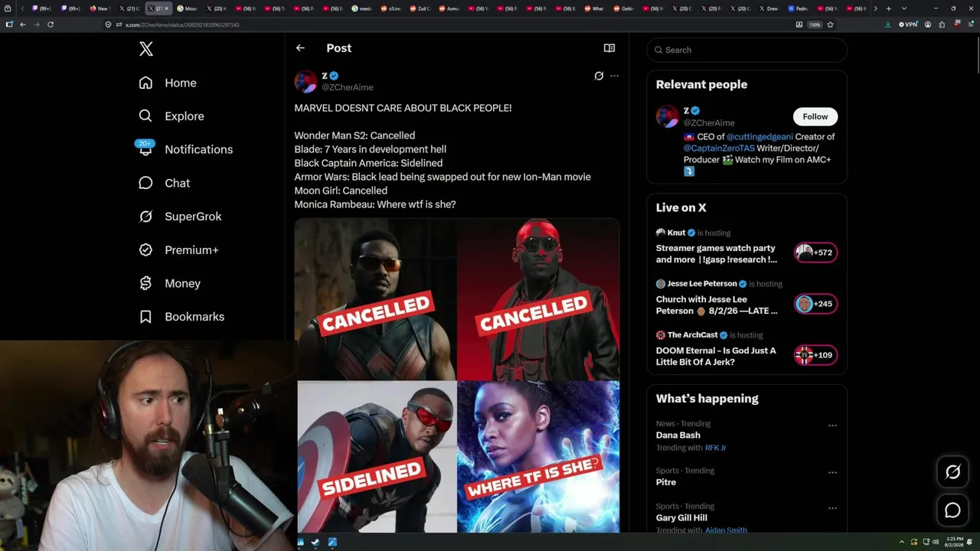The width and height of the screenshot is (980, 551).
Task: Go to Home in the sidebar
Action: tap(168, 83)
